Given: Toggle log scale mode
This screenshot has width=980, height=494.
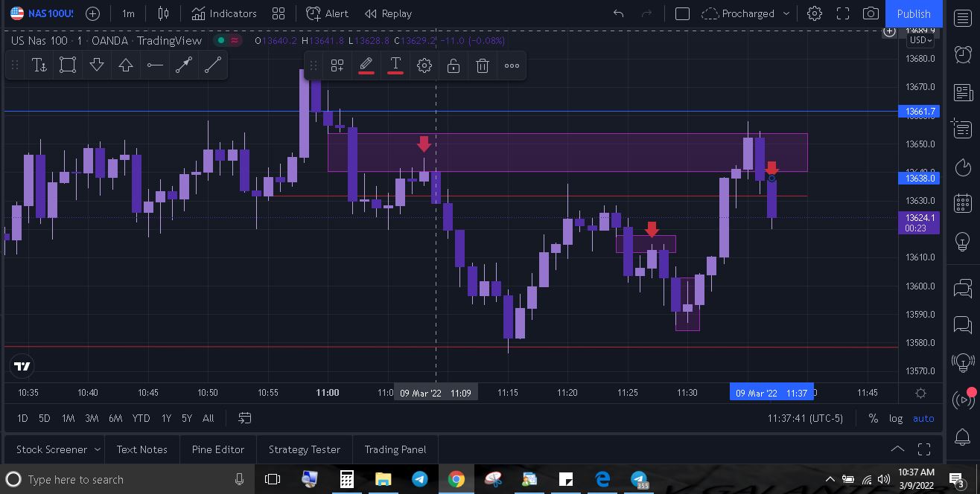Looking at the screenshot, I should click(896, 418).
